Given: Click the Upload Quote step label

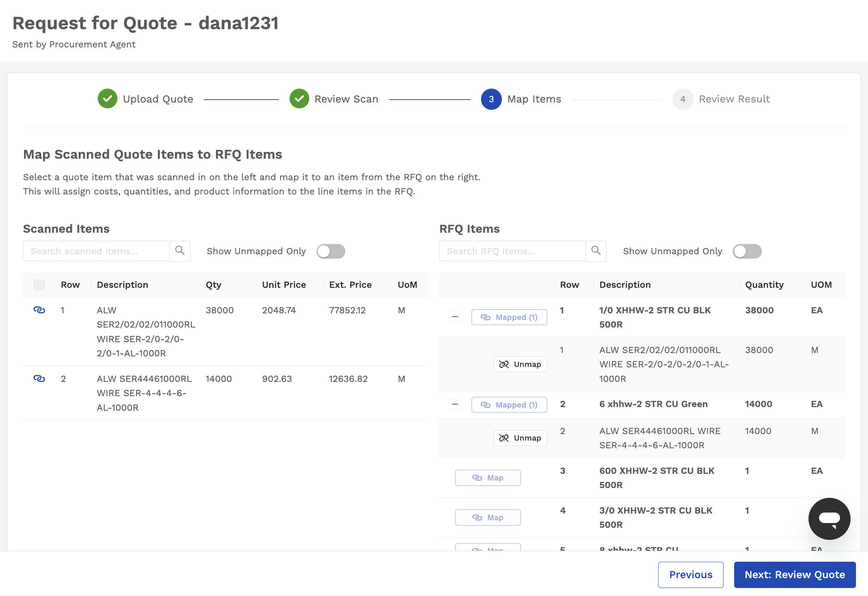Looking at the screenshot, I should 158,99.
